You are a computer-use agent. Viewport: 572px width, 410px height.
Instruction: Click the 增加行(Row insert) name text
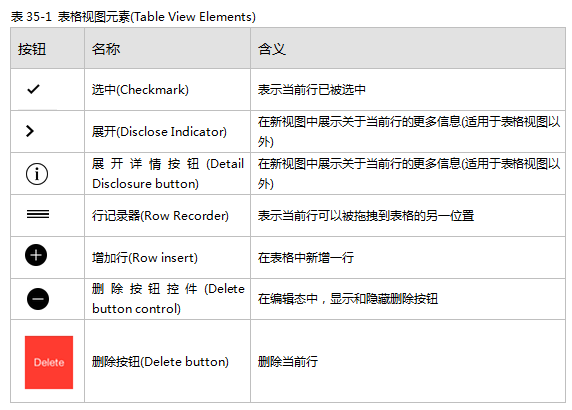pos(145,258)
